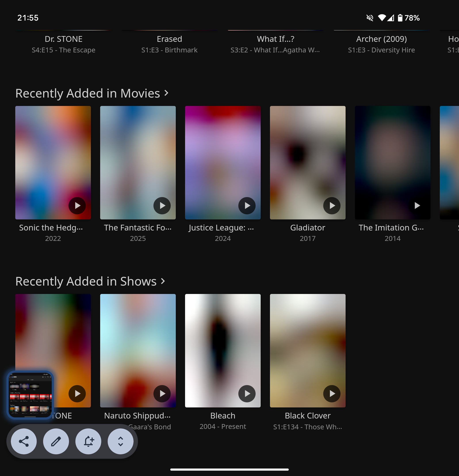The width and height of the screenshot is (459, 476).
Task: Tap the pencil edit screenshot icon
Action: 56,441
